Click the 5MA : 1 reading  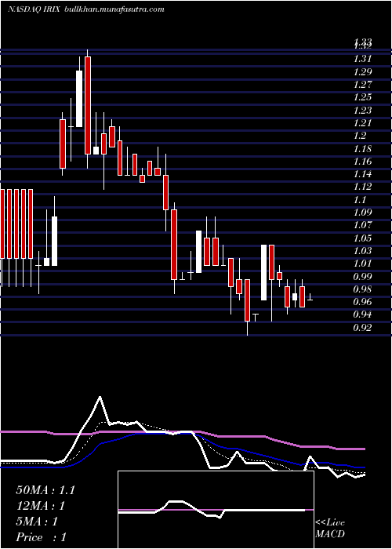pos(37,522)
